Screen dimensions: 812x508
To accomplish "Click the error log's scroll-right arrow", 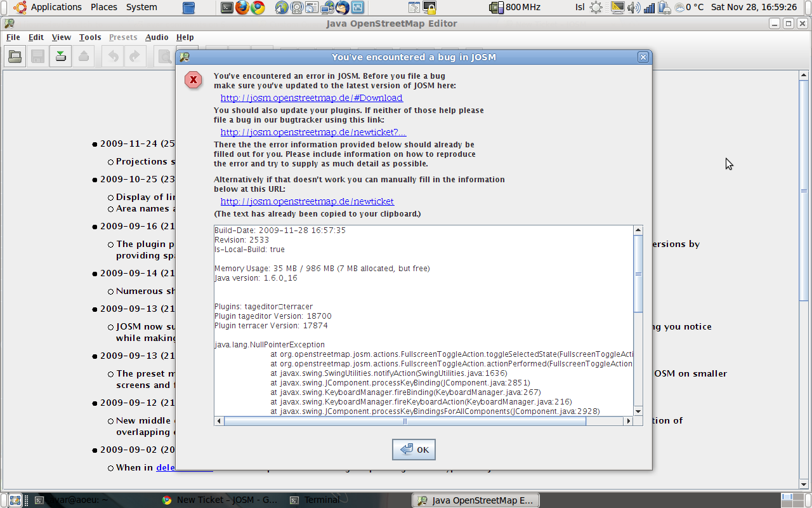I will point(629,420).
